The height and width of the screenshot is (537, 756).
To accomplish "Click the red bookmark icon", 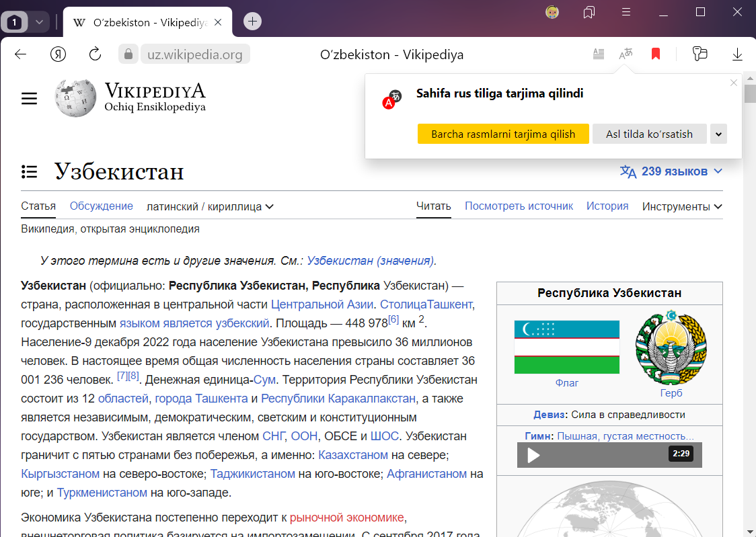I will 656,54.
